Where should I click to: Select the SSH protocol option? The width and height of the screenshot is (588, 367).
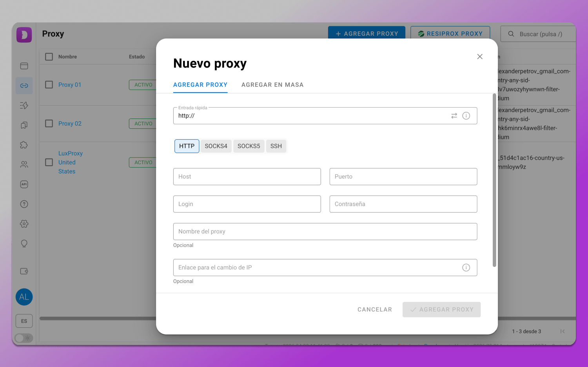click(276, 146)
